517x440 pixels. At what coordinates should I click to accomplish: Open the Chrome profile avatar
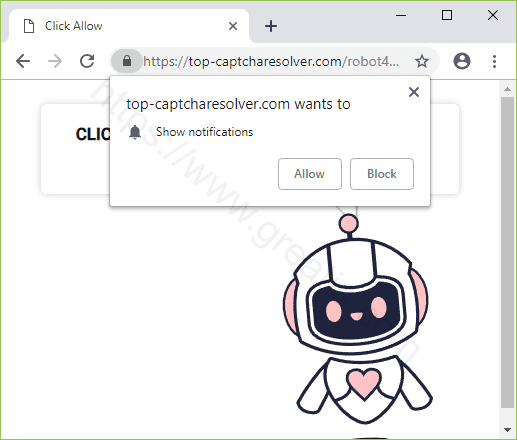tap(462, 61)
